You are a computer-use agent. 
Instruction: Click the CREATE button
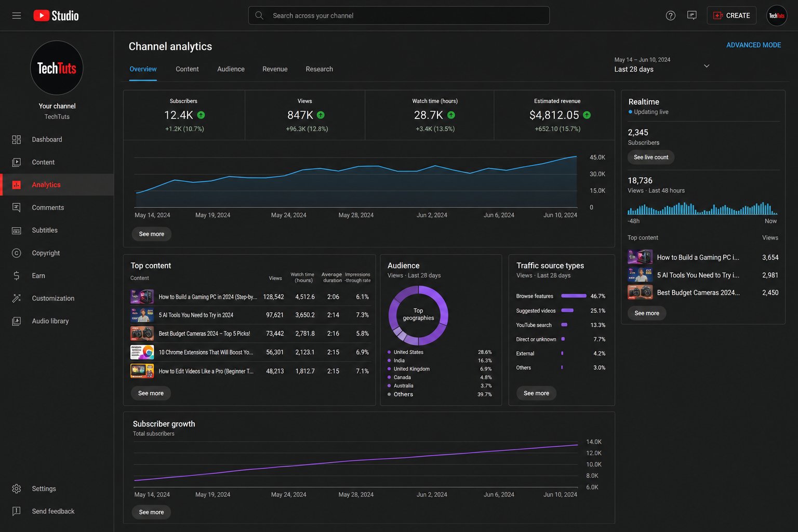point(731,16)
